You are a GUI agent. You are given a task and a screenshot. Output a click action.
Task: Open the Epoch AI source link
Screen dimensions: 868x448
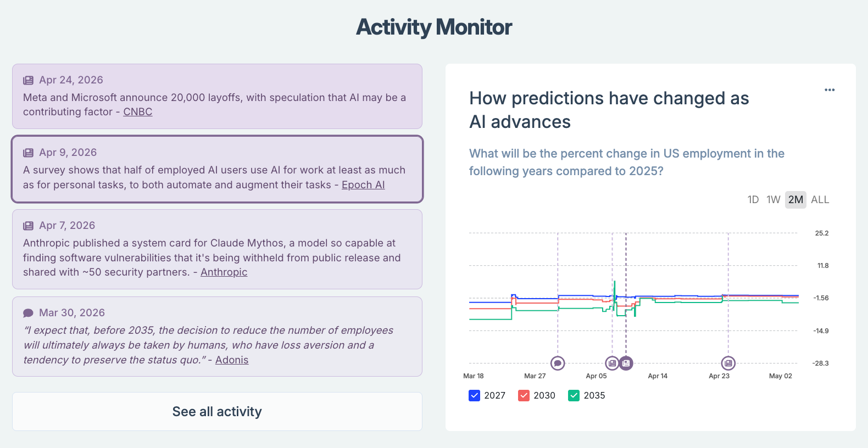(363, 185)
